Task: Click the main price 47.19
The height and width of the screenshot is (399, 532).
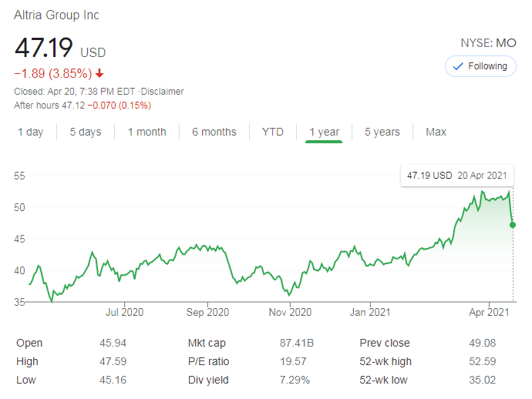Action: click(x=43, y=48)
